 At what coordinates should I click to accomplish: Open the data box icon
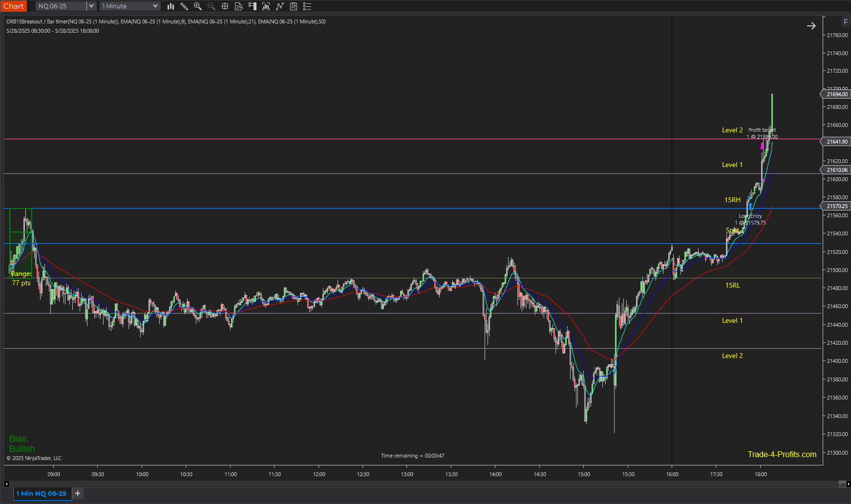239,6
